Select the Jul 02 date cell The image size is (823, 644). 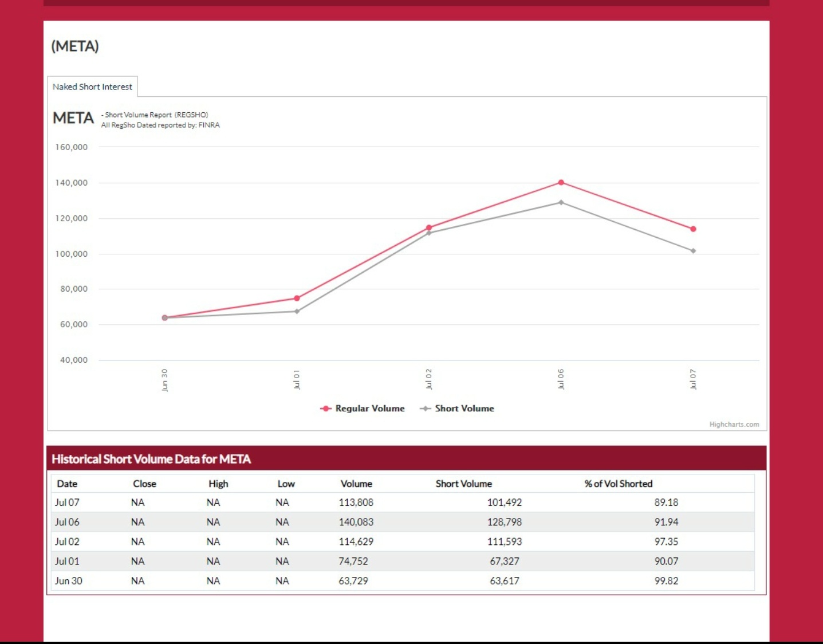coord(67,541)
